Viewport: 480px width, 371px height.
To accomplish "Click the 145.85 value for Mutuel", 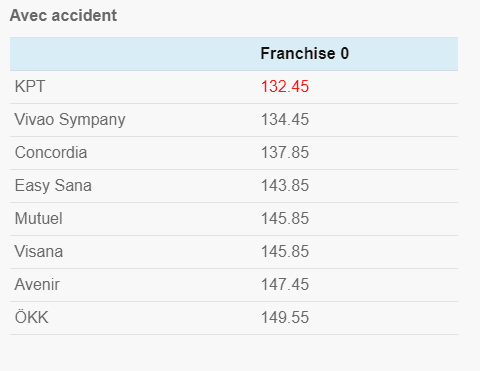I will [285, 219].
